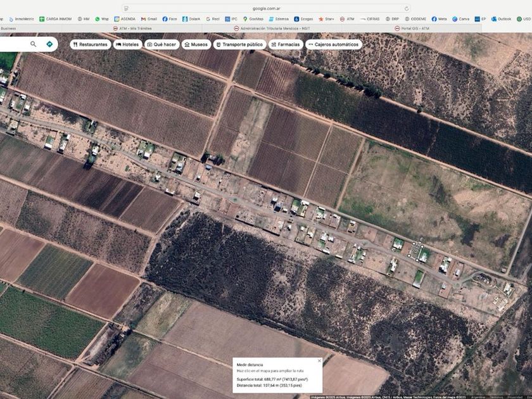The width and height of the screenshot is (532, 399).
Task: Reload the page using the refresh icon
Action: point(407,8)
